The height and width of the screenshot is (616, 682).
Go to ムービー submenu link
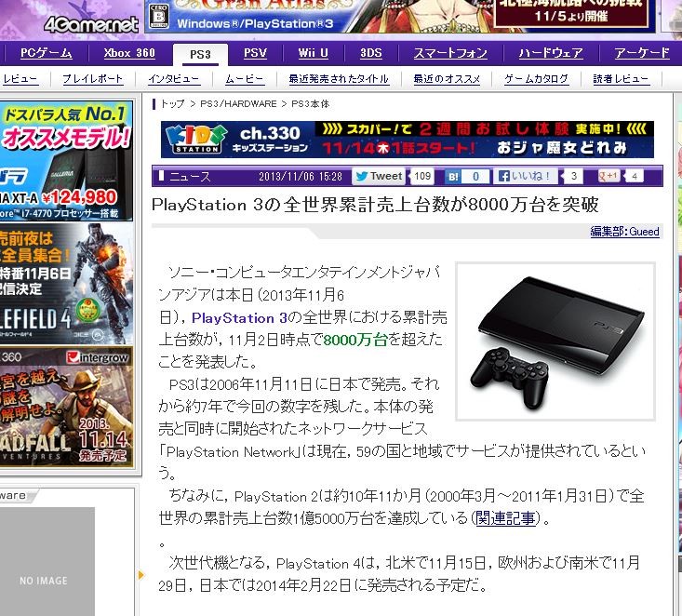(245, 79)
